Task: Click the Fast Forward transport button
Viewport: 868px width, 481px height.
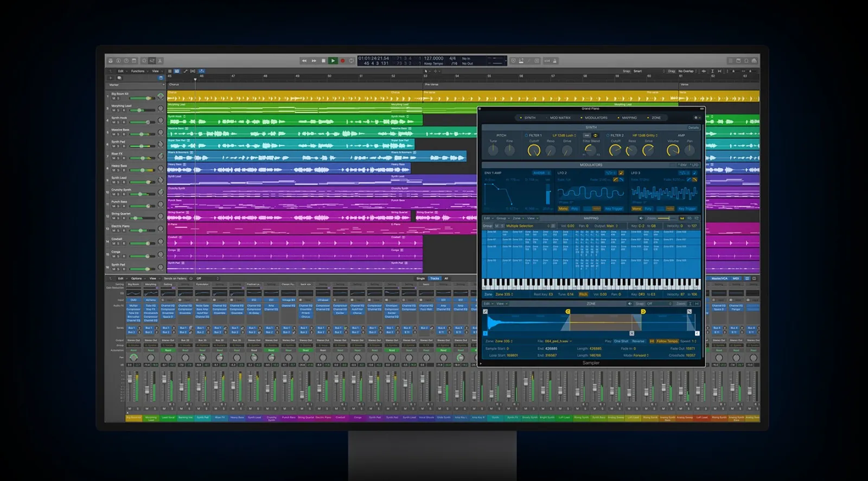Action: coord(314,61)
